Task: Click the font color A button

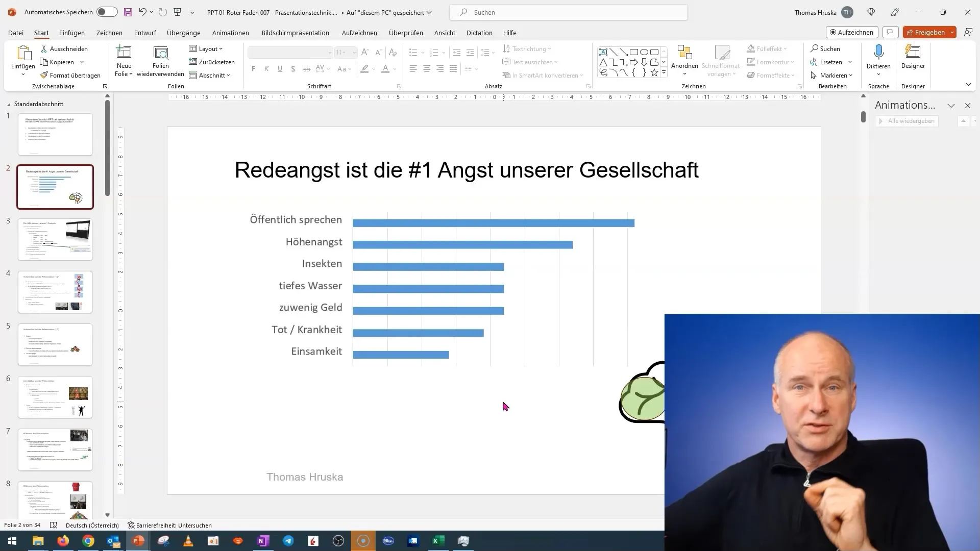Action: pos(385,69)
